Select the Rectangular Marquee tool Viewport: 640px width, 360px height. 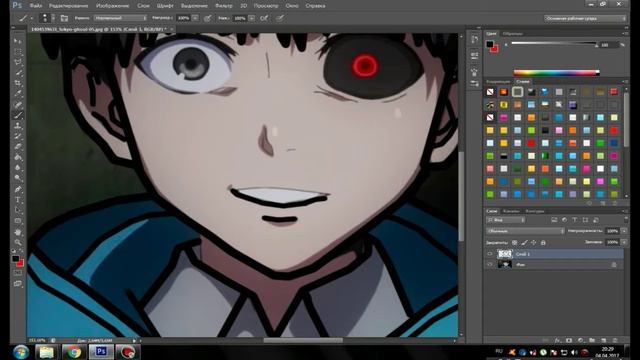click(18, 52)
